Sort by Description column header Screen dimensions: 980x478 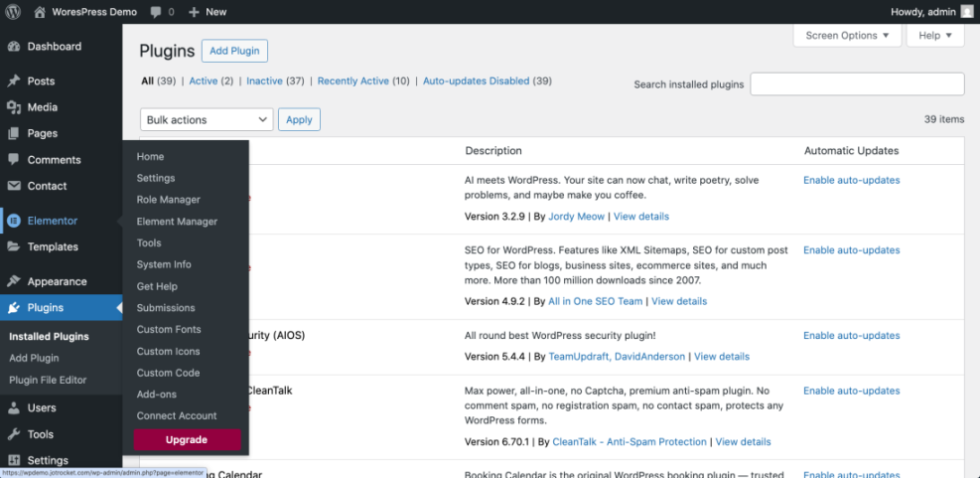point(493,151)
